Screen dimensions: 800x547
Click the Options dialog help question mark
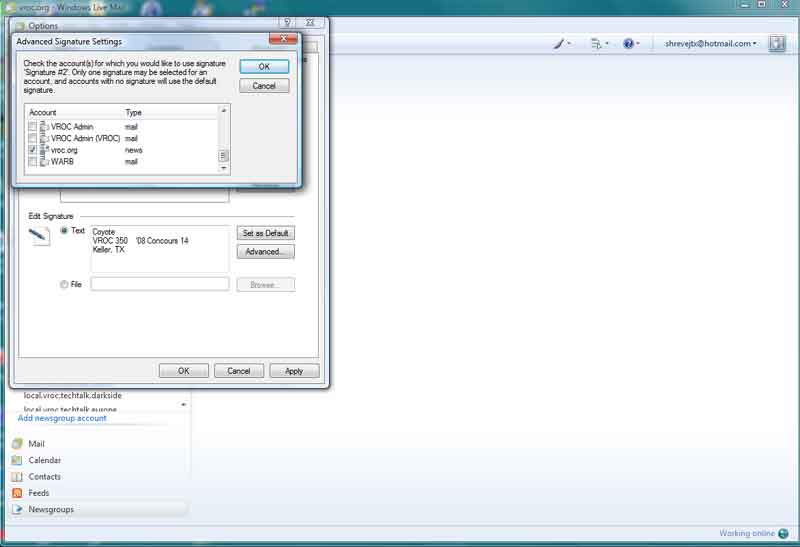click(x=287, y=22)
